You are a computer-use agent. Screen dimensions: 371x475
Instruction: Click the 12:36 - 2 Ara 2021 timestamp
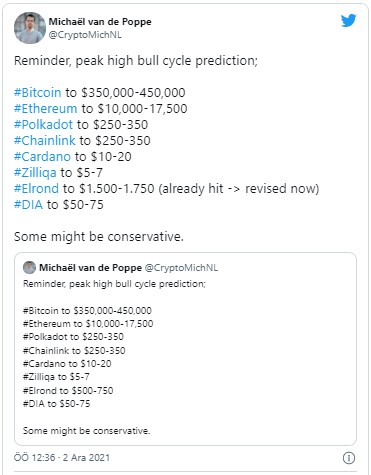[62, 457]
